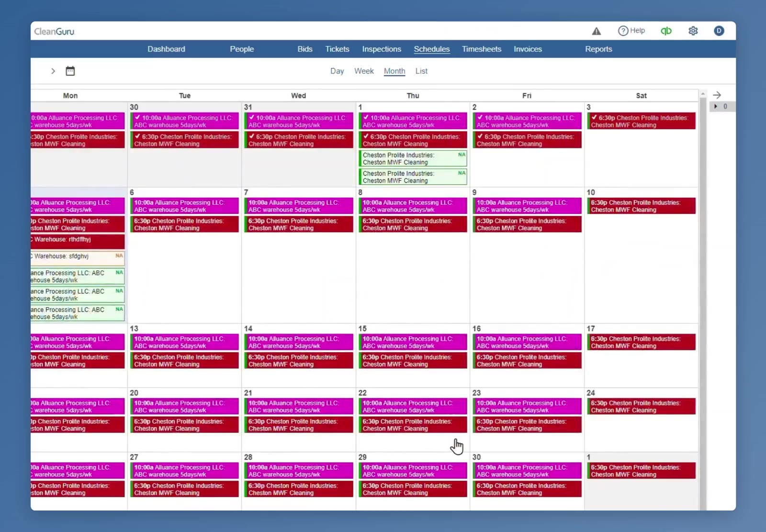Open Thursday 15 6:30p Cheston Prolite event
This screenshot has width=766, height=532.
(413, 360)
